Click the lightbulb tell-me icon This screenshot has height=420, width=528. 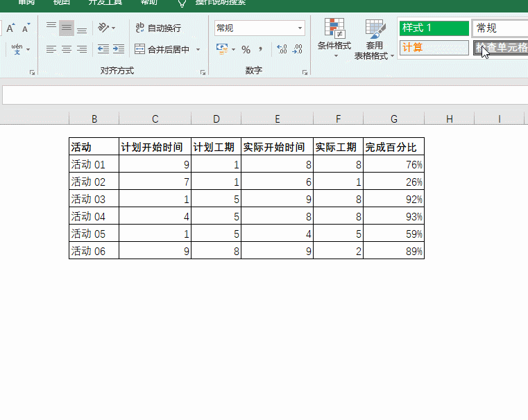pyautogui.click(x=182, y=3)
